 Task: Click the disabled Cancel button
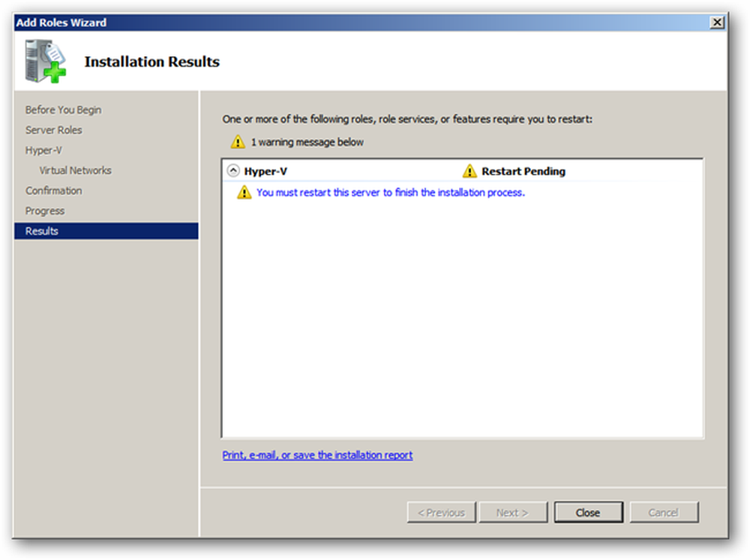[664, 512]
